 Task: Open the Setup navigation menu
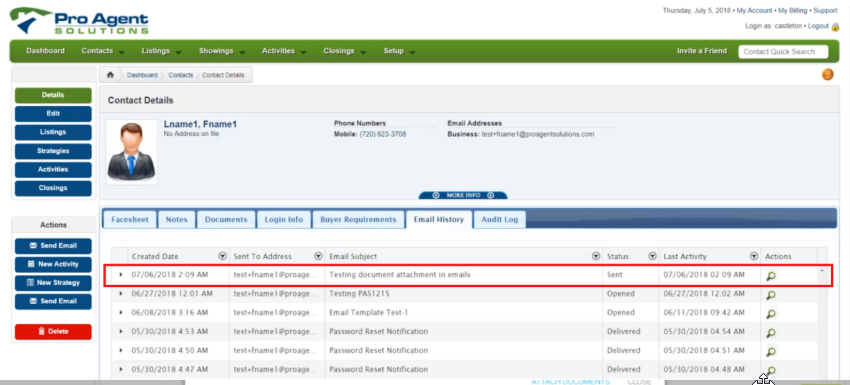click(400, 51)
